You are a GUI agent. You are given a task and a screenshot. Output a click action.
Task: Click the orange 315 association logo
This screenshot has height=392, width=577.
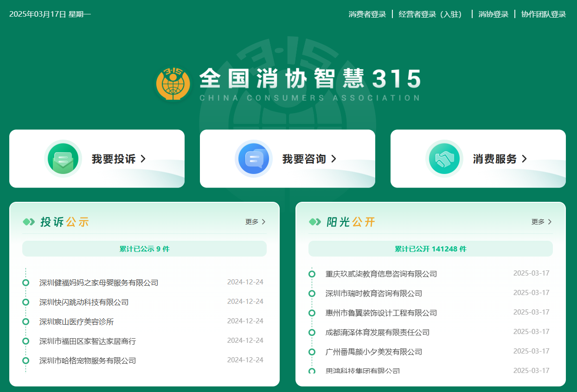coord(173,84)
